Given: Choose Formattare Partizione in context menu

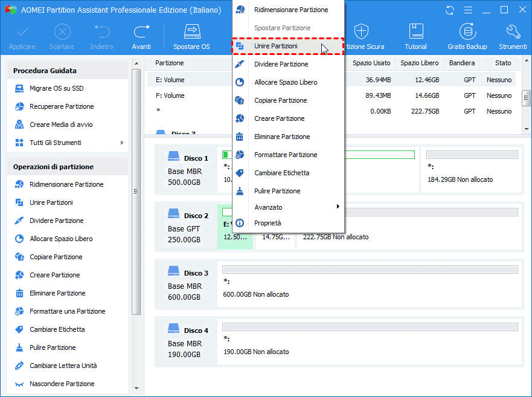Looking at the screenshot, I should click(x=288, y=155).
